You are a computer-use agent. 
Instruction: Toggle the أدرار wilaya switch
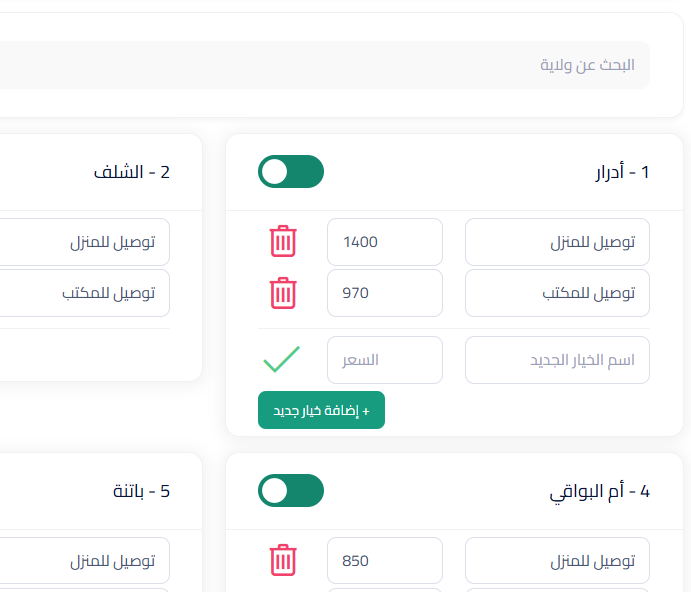(291, 171)
